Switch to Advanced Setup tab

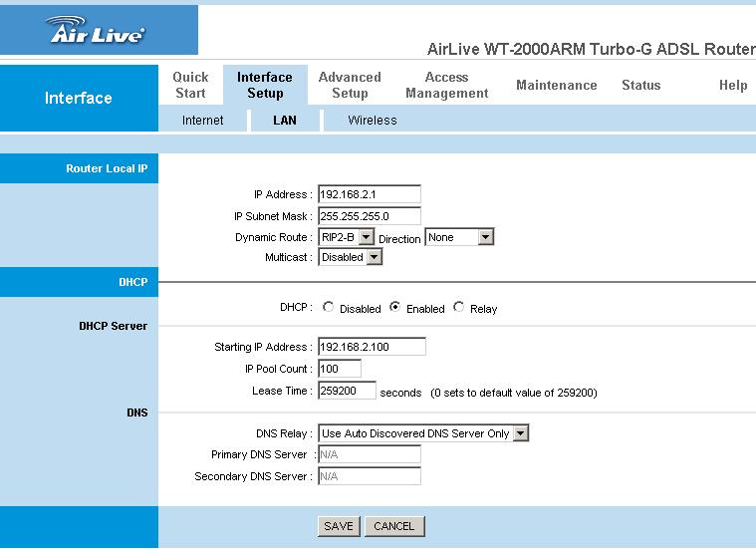click(350, 85)
